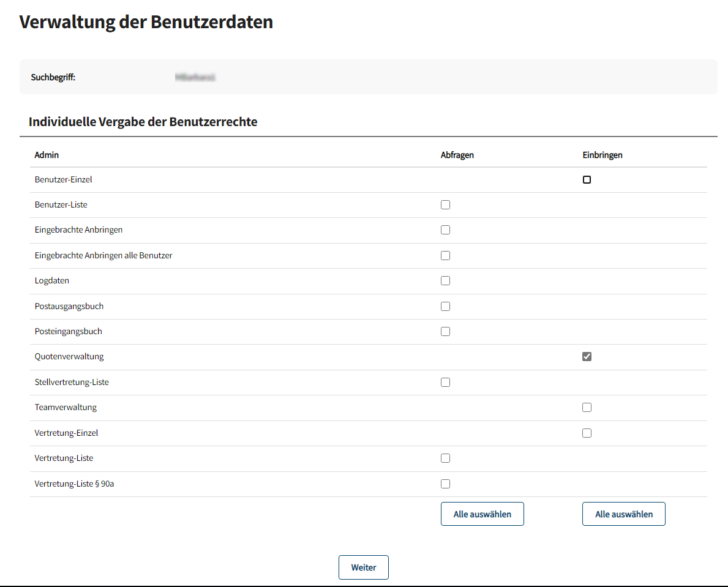This screenshot has width=728, height=587.
Task: Click the blurred Suchbegriff value
Action: 195,78
